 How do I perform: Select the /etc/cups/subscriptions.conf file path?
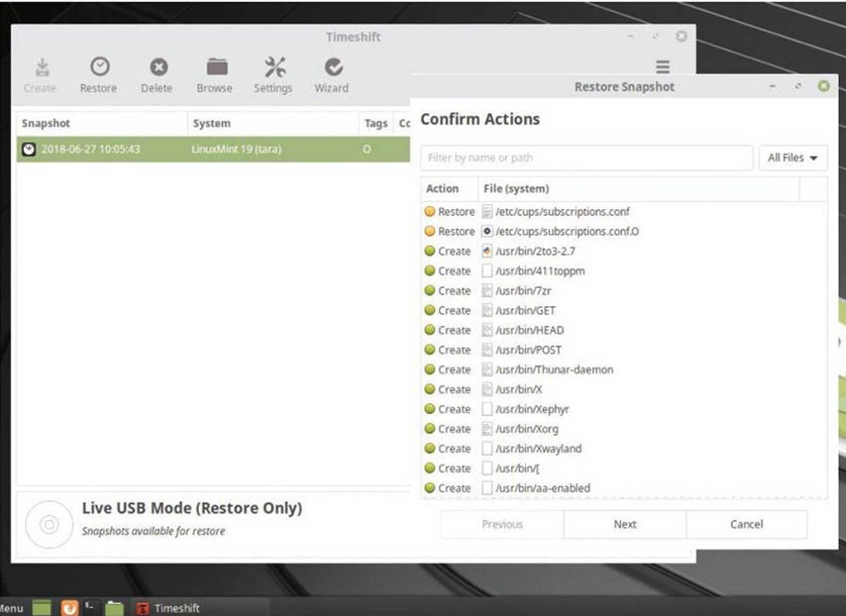point(562,211)
